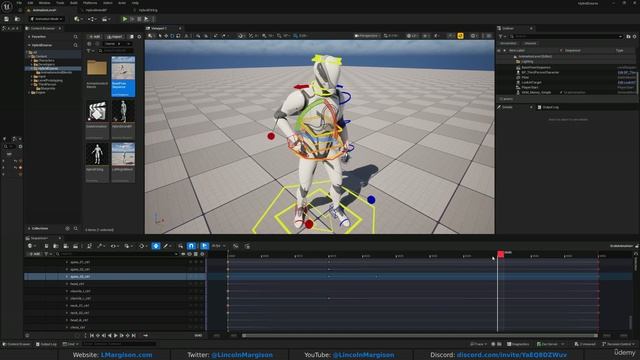Viewport: 640px width, 360px height.
Task: Open Build menu
Action: [x=74, y=3]
